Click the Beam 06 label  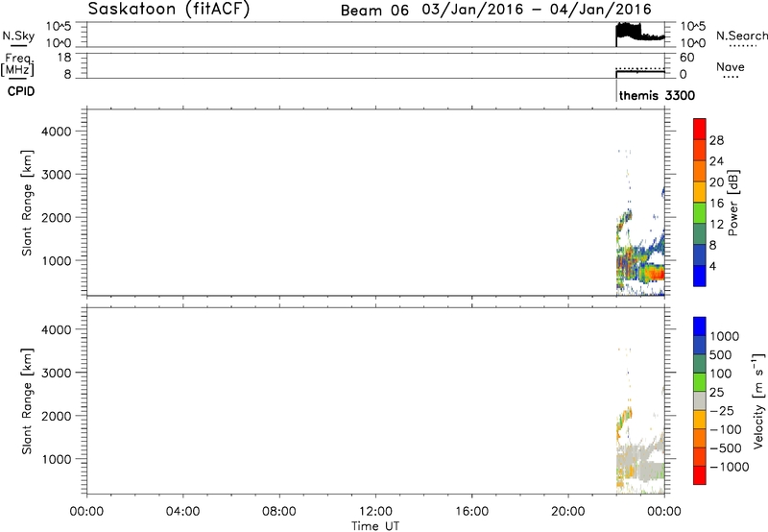point(374,11)
